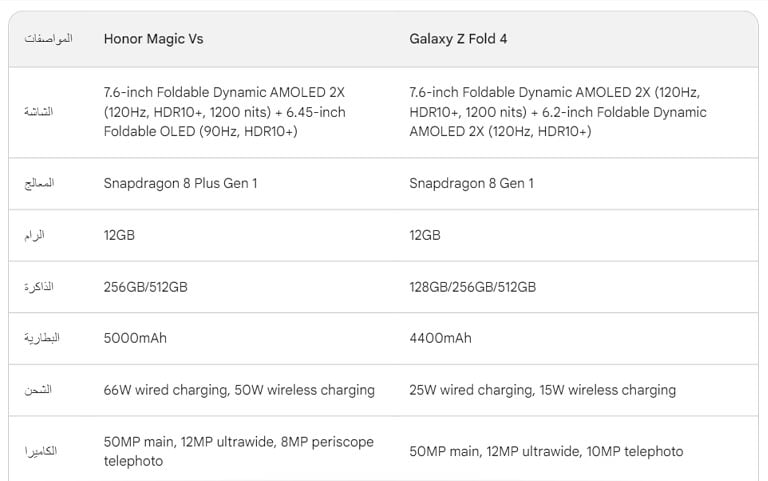This screenshot has height=481, width=768.
Task: Click the 128GB/256GB/512GB storage cell
Action: coord(473,288)
